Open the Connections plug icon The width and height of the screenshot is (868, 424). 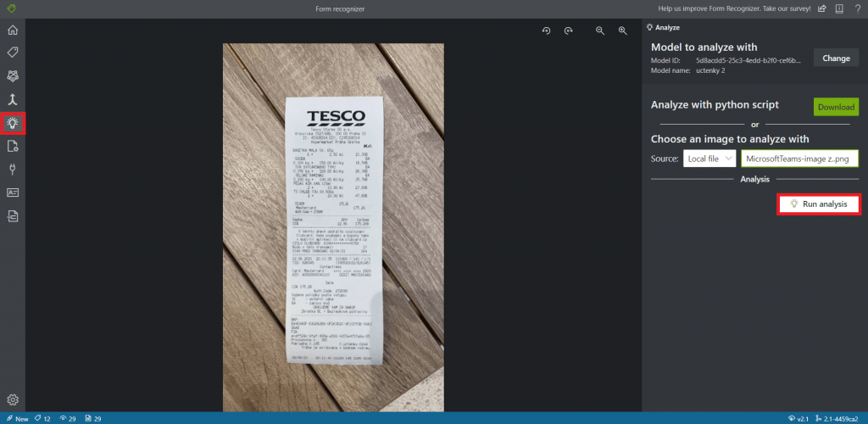[x=13, y=169]
